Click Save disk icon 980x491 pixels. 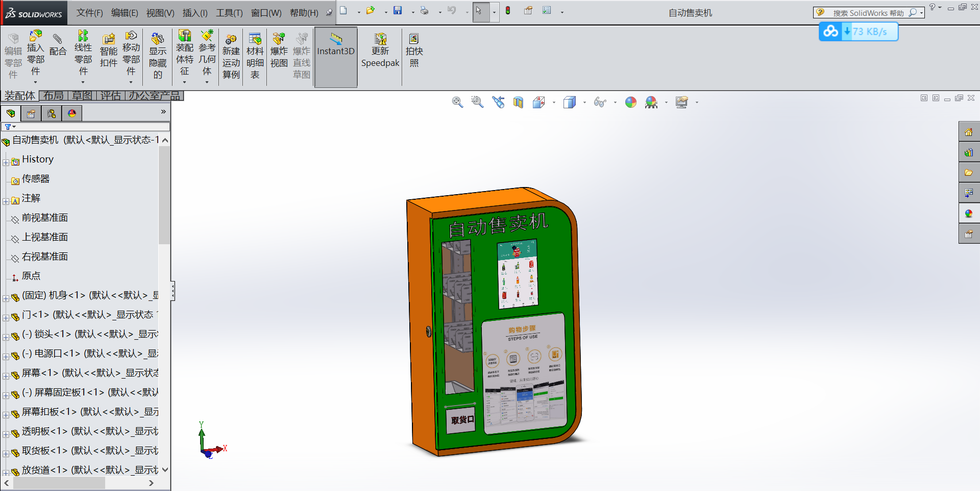point(398,10)
